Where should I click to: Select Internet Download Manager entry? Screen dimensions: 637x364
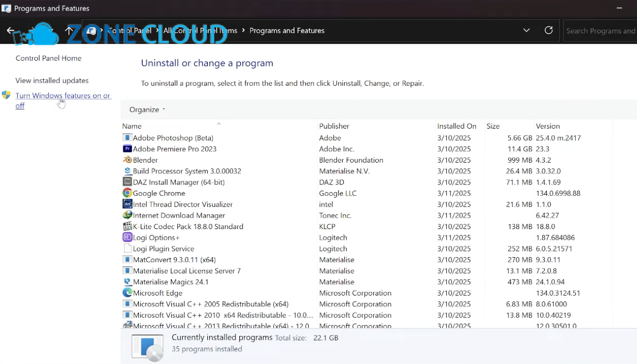pos(179,215)
